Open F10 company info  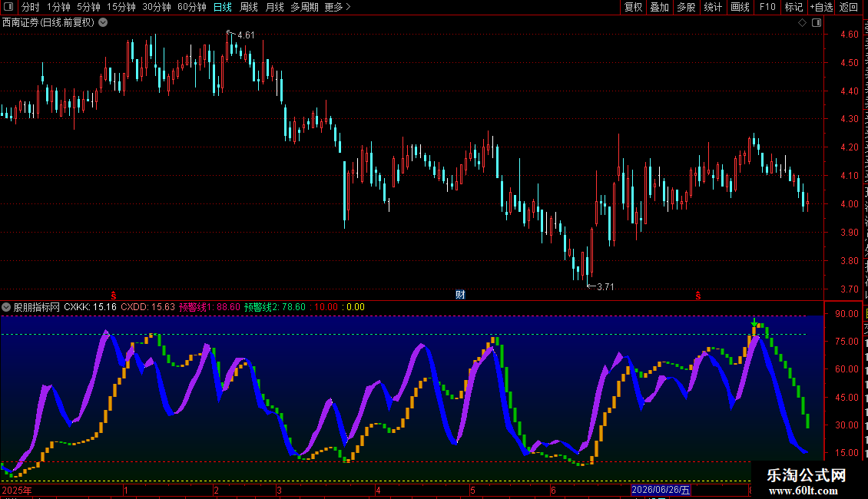pos(767,7)
